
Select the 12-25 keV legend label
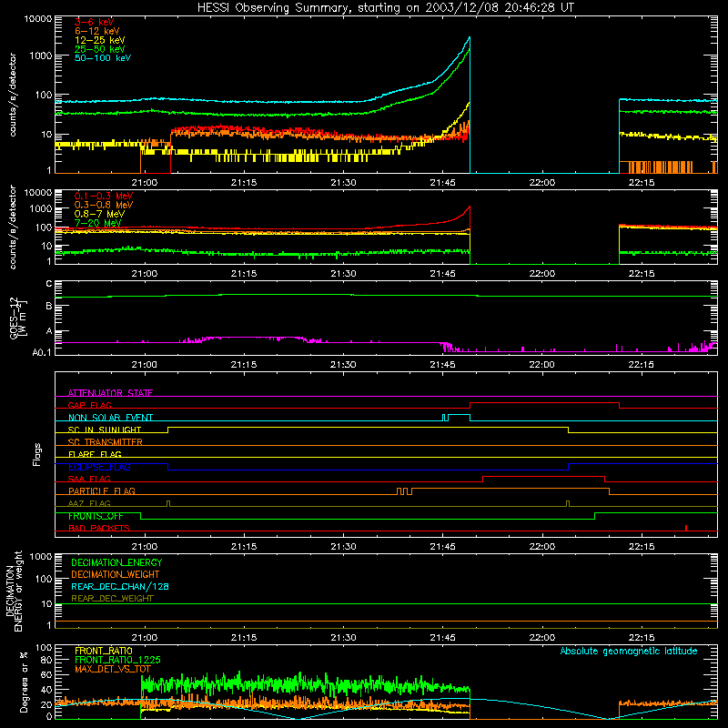pos(100,40)
